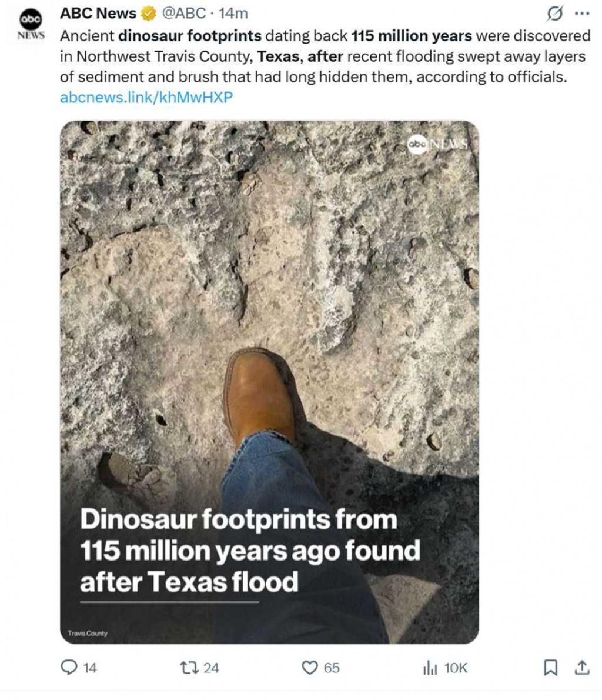Click bolded 'dinosaur footprints' in post text
This screenshot has height=700, width=602.
(x=189, y=36)
